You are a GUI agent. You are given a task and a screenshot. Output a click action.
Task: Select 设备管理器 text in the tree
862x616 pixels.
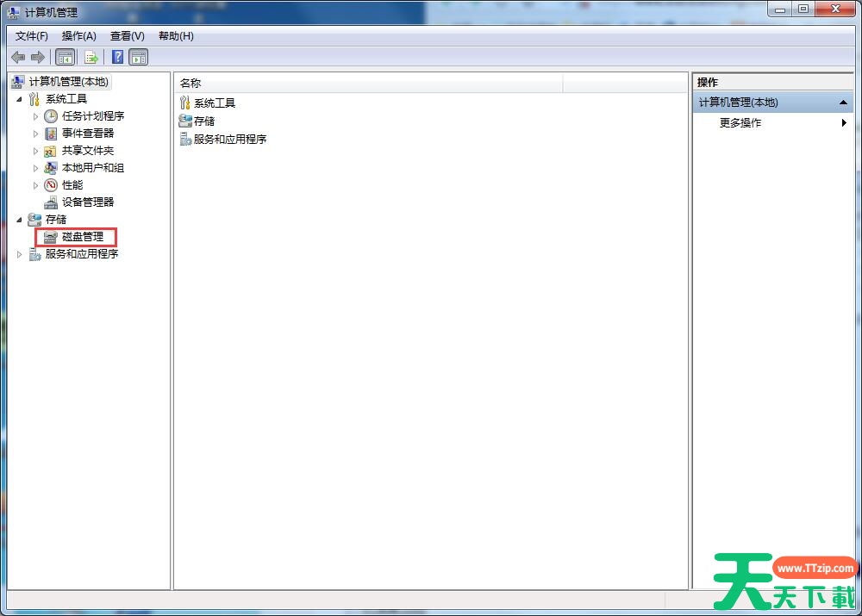(87, 202)
